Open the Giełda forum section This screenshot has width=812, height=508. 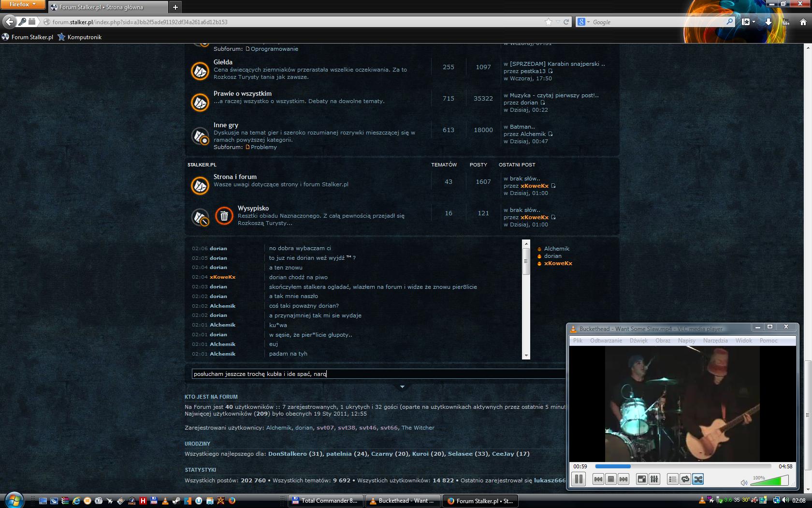pos(223,62)
